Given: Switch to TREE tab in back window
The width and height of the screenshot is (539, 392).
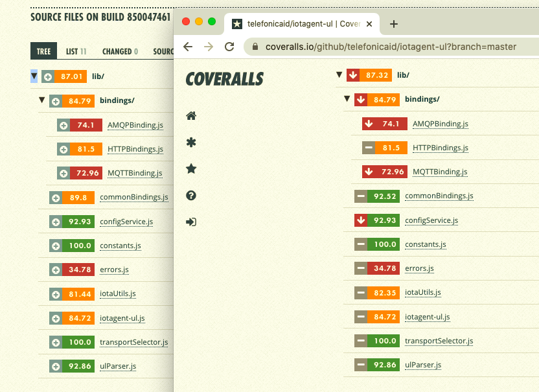Looking at the screenshot, I should (43, 51).
